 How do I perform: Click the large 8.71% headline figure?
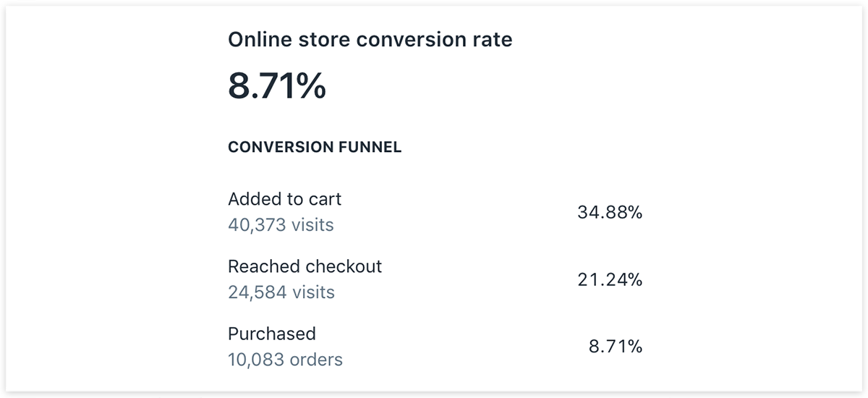click(x=277, y=87)
